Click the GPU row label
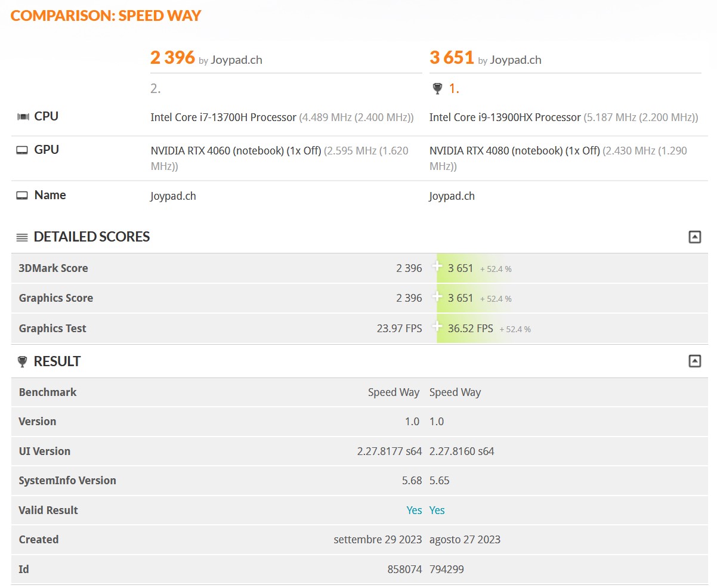The height and width of the screenshot is (588, 717). (x=47, y=150)
